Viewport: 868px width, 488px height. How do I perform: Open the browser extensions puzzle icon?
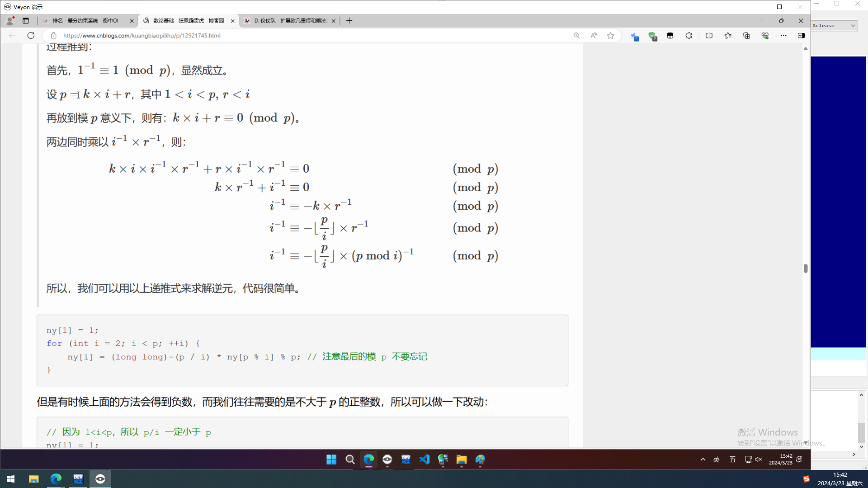click(x=689, y=35)
